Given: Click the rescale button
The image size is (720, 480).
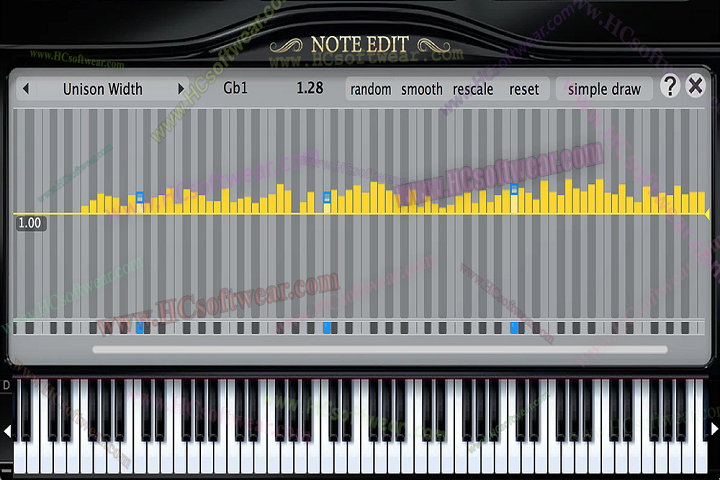Looking at the screenshot, I should coord(473,89).
